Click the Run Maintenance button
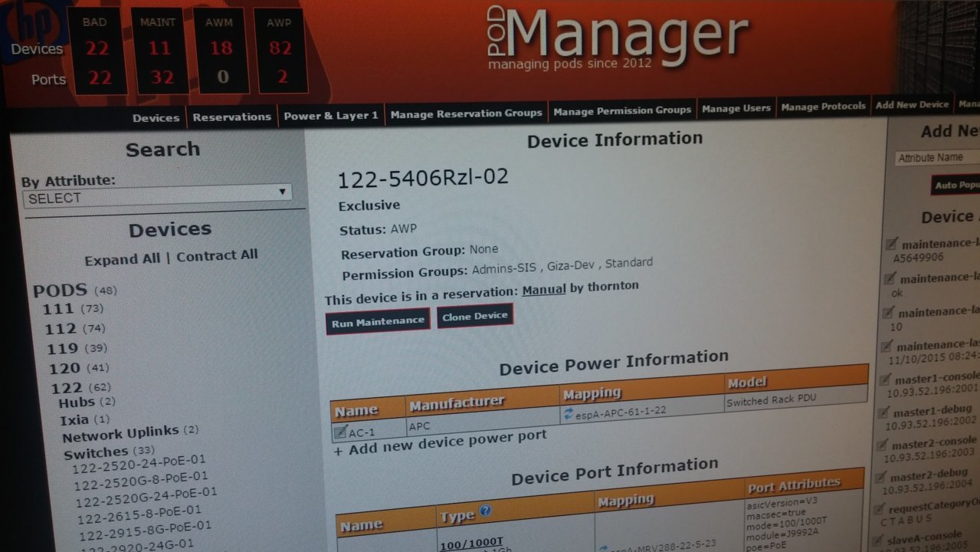The height and width of the screenshot is (552, 980). [x=378, y=323]
